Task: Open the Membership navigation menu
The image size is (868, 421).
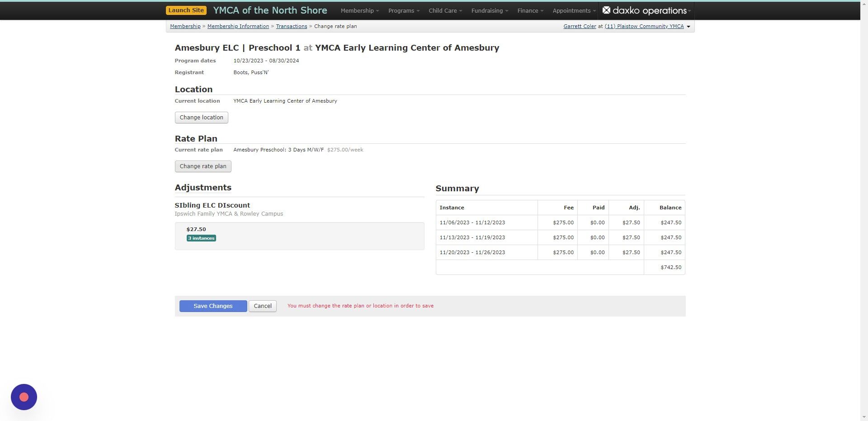Action: [x=359, y=10]
